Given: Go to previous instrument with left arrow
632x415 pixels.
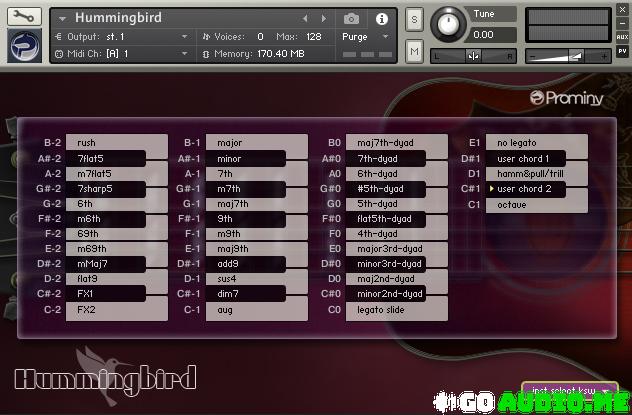Looking at the screenshot, I should point(305,18).
